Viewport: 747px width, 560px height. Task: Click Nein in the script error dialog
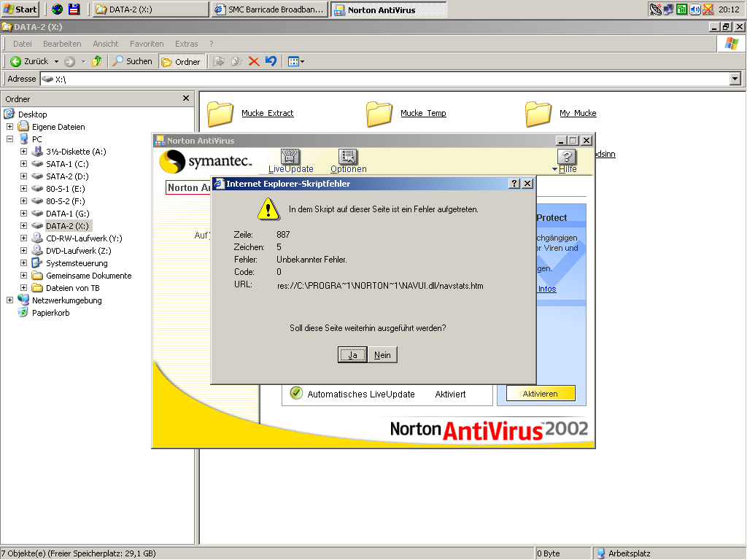pos(382,355)
